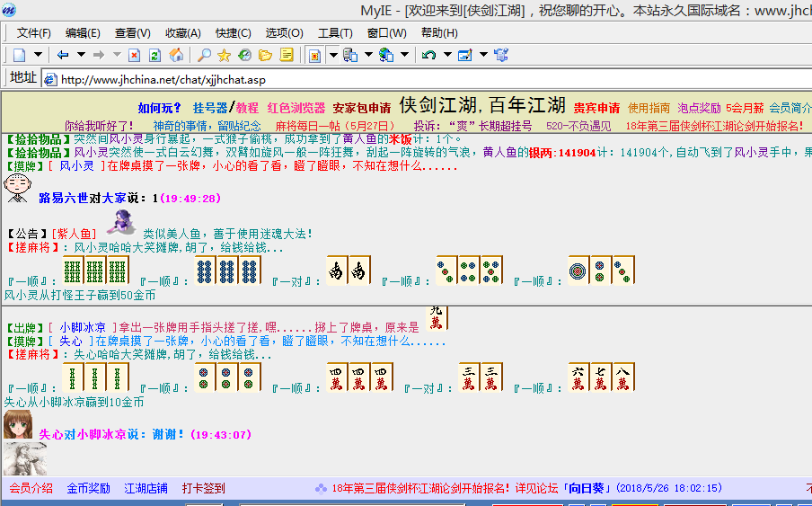Open the 帮助(H) menu
This screenshot has width=812, height=506.
(439, 33)
